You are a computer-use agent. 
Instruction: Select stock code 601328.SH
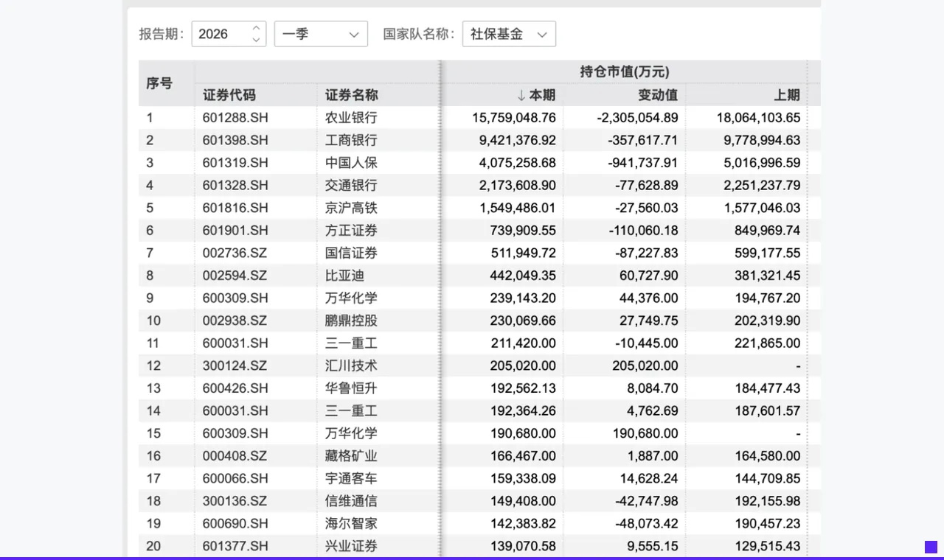235,185
